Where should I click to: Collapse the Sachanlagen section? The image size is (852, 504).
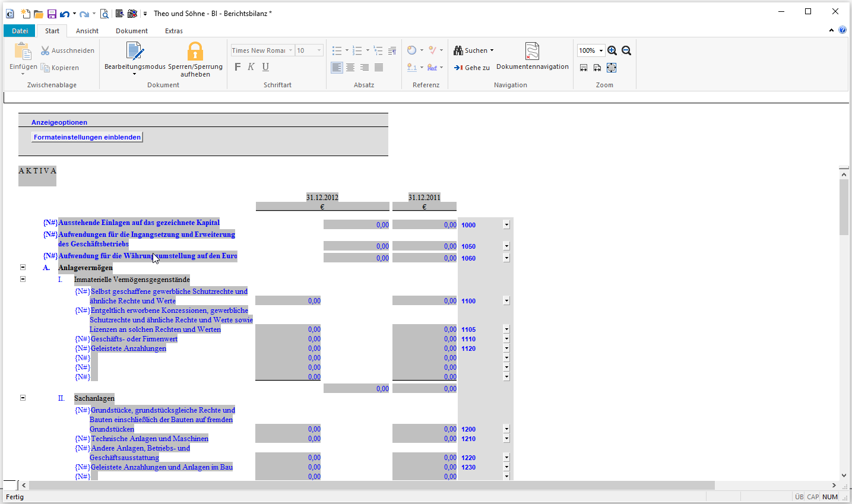click(x=23, y=398)
